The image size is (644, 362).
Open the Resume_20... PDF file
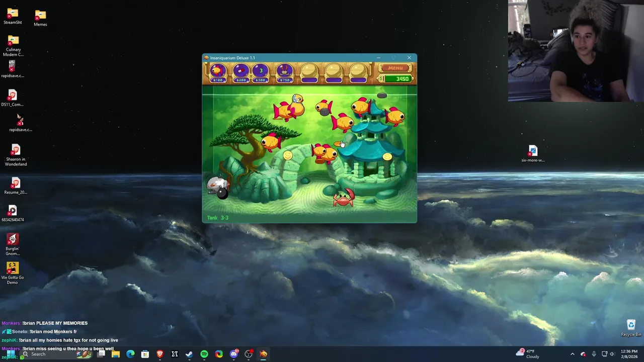tap(15, 185)
